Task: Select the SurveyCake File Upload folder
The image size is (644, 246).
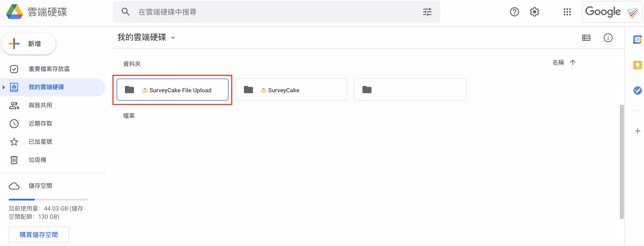Action: point(173,90)
